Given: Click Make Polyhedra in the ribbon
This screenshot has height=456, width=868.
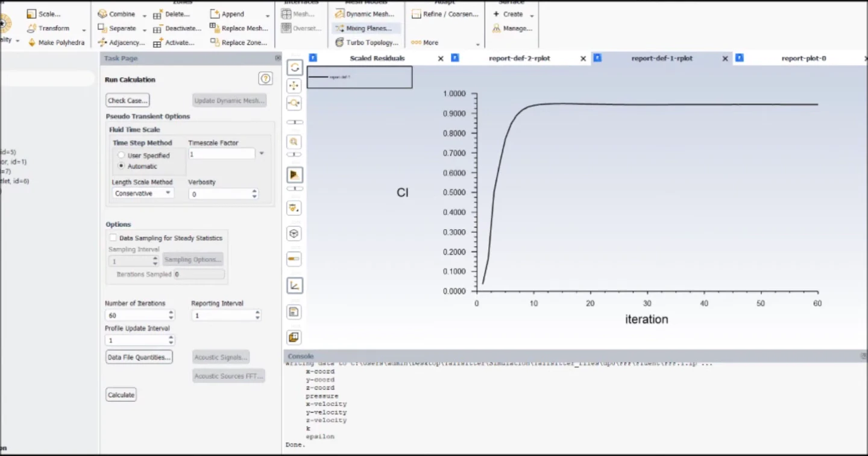Looking at the screenshot, I should click(56, 43).
